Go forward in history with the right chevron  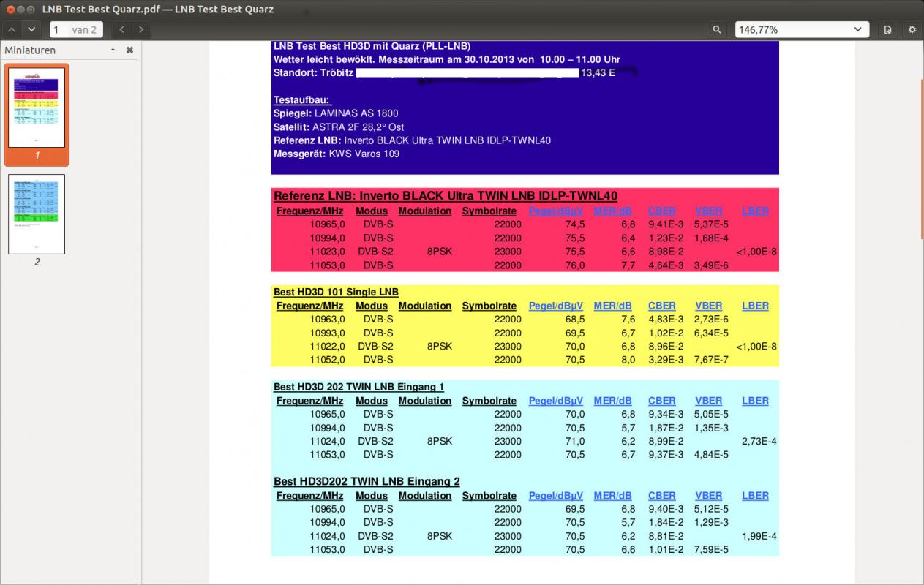pos(140,30)
